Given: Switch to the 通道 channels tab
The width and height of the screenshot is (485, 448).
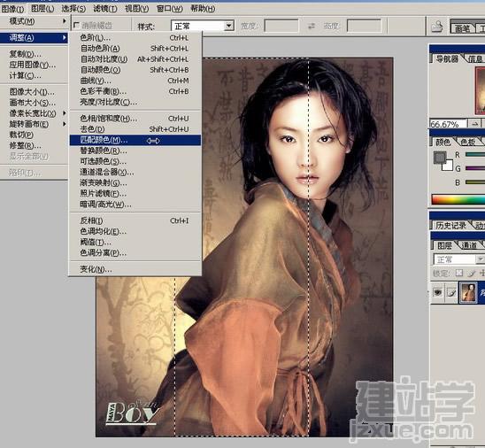Looking at the screenshot, I should 469,245.
